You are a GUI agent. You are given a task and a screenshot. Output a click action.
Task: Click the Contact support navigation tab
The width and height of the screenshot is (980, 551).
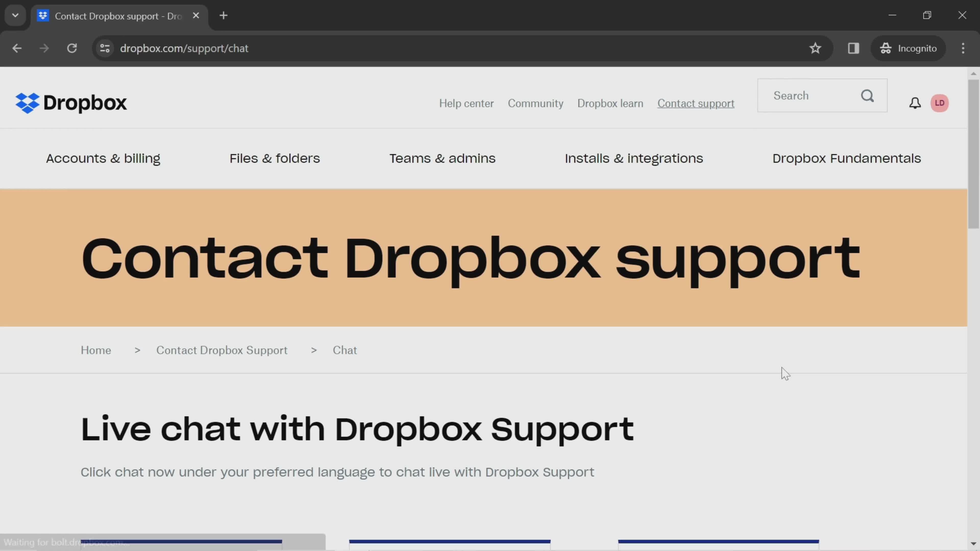(x=695, y=103)
